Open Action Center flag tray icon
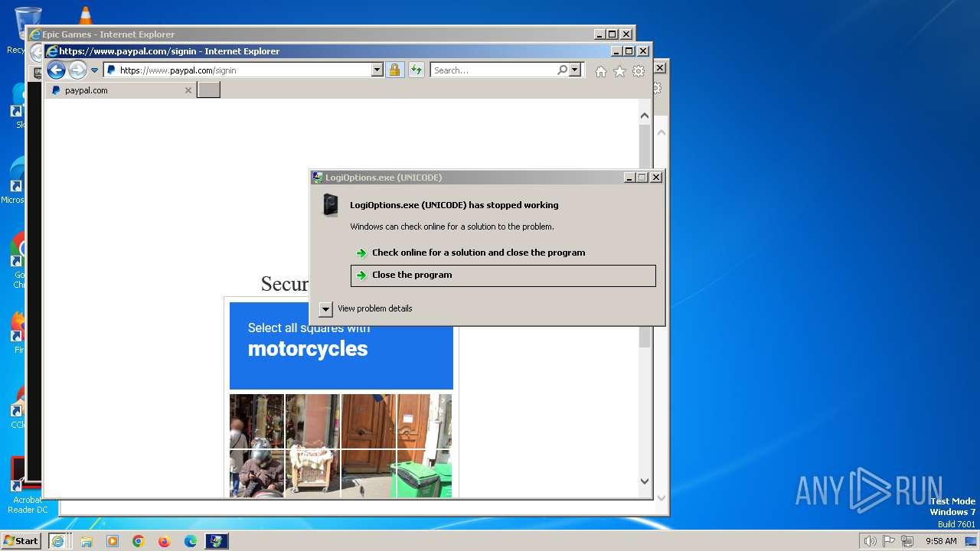980x551 pixels. click(888, 541)
